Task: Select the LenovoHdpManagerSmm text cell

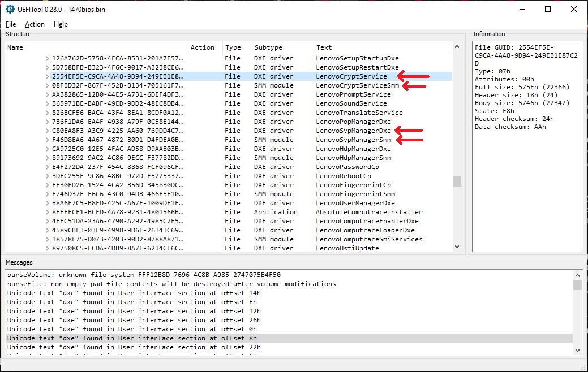Action: (353, 158)
